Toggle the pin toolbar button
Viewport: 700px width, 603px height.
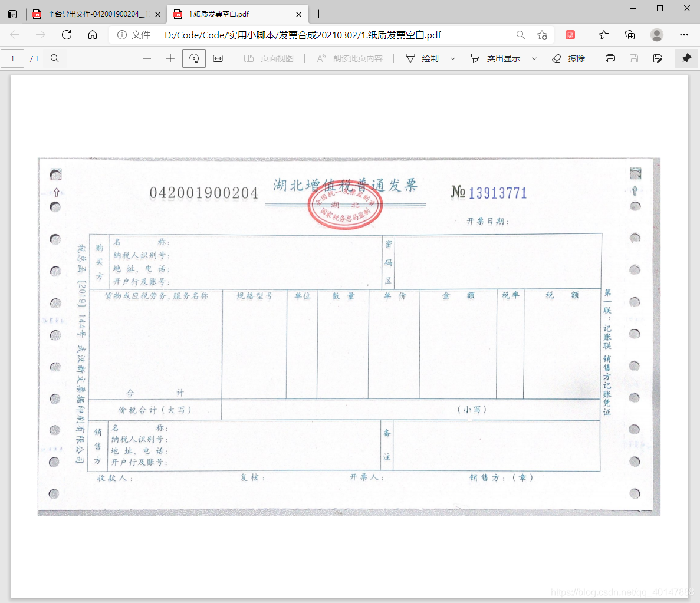(x=686, y=58)
